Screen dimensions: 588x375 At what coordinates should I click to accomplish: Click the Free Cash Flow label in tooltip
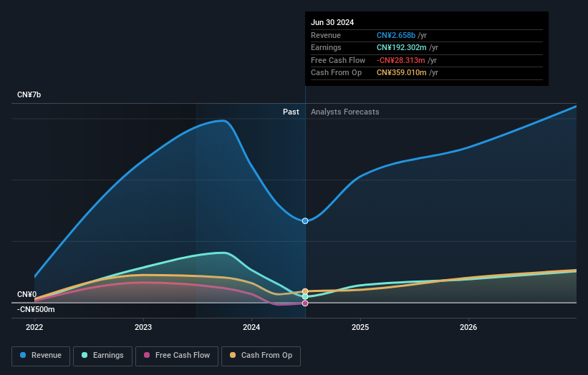click(338, 60)
